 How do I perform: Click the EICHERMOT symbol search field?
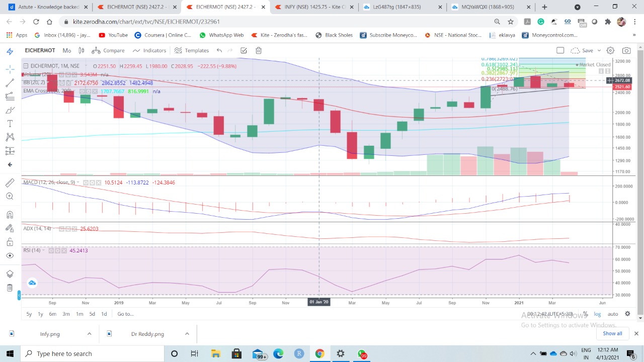[40, 50]
